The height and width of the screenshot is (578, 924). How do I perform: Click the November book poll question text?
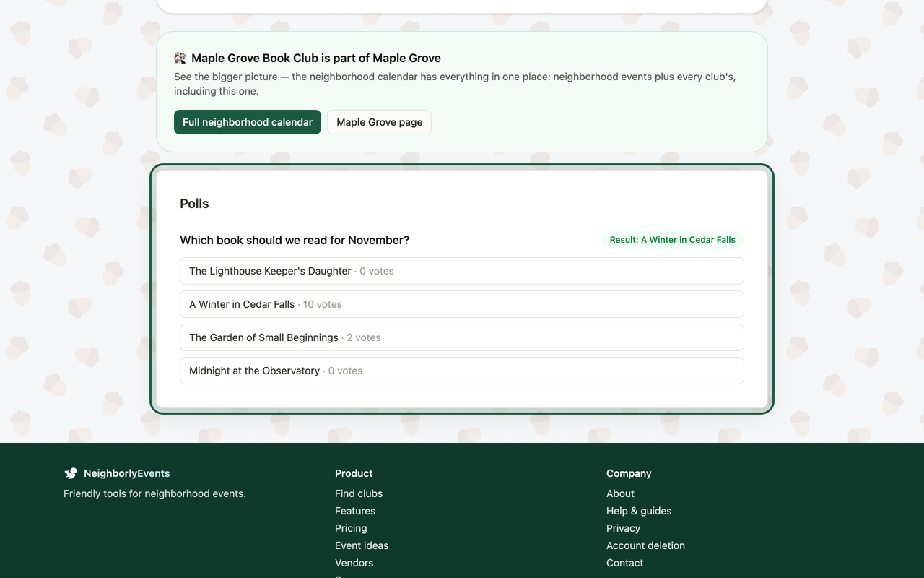[x=295, y=240]
